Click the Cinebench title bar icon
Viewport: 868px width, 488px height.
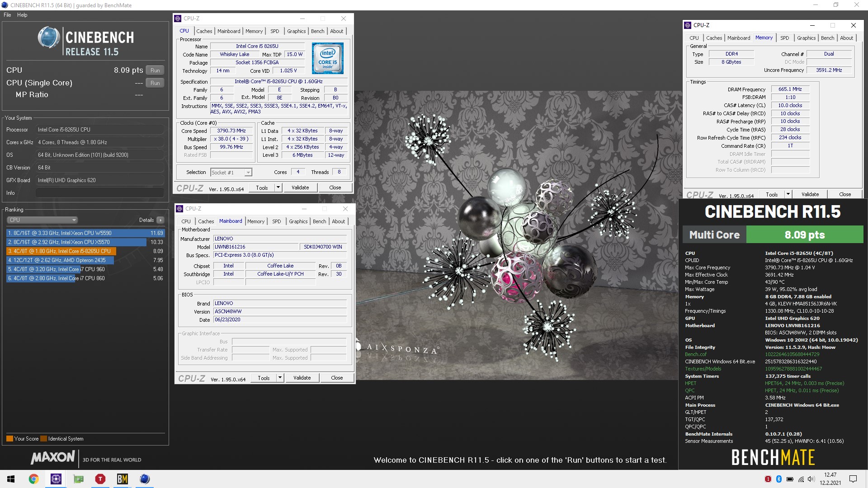point(5,5)
